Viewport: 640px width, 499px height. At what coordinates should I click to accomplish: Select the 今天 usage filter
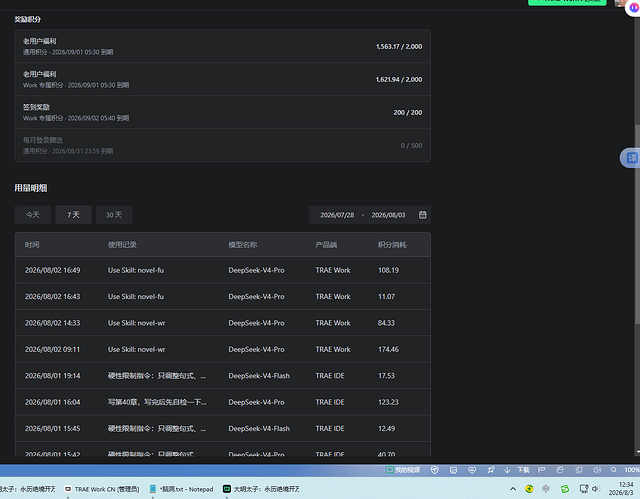33,215
